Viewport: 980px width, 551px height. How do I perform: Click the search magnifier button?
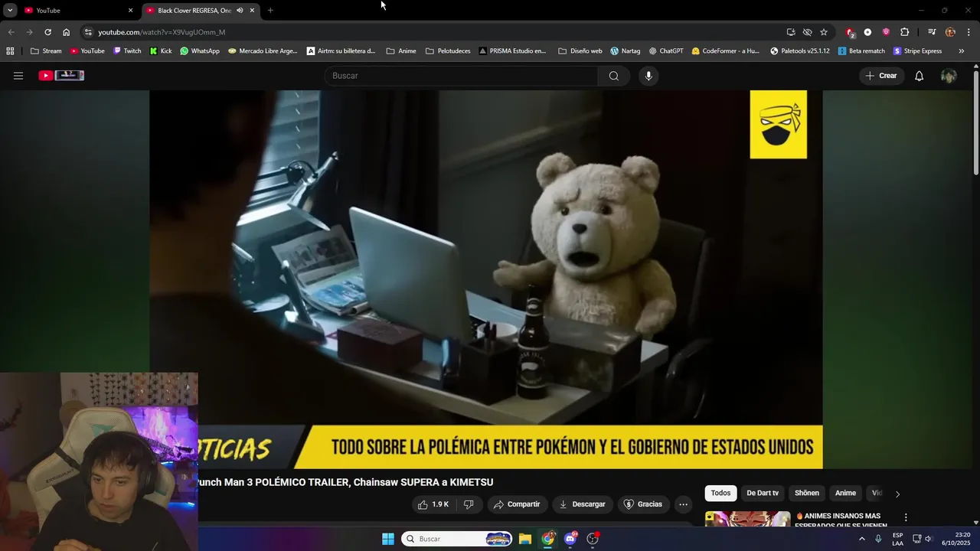(614, 76)
